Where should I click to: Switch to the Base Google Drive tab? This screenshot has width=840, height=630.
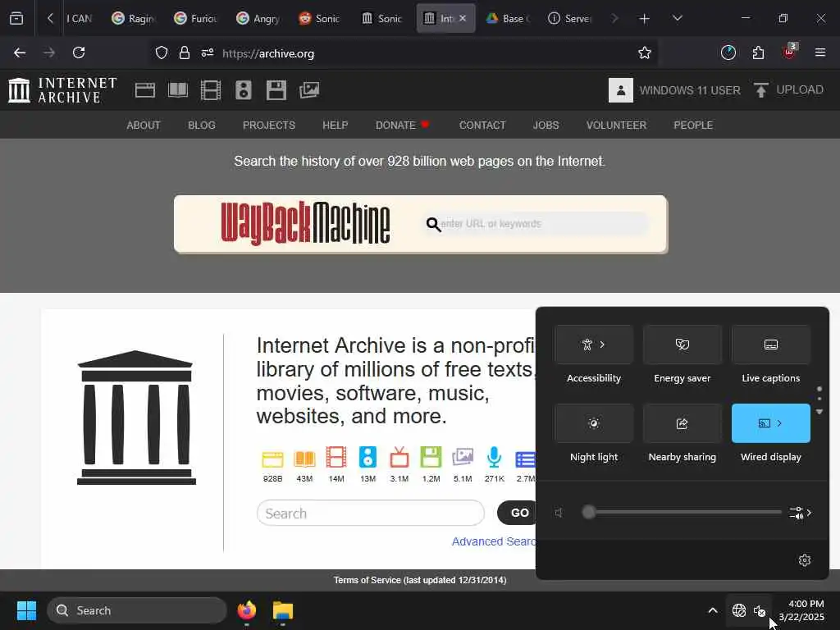pyautogui.click(x=508, y=18)
